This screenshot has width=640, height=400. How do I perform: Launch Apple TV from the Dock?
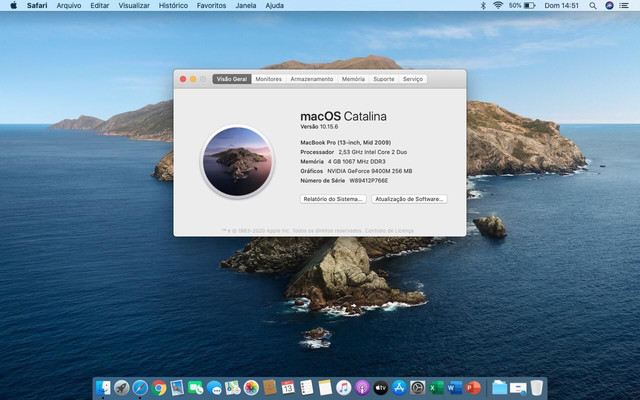pos(380,387)
